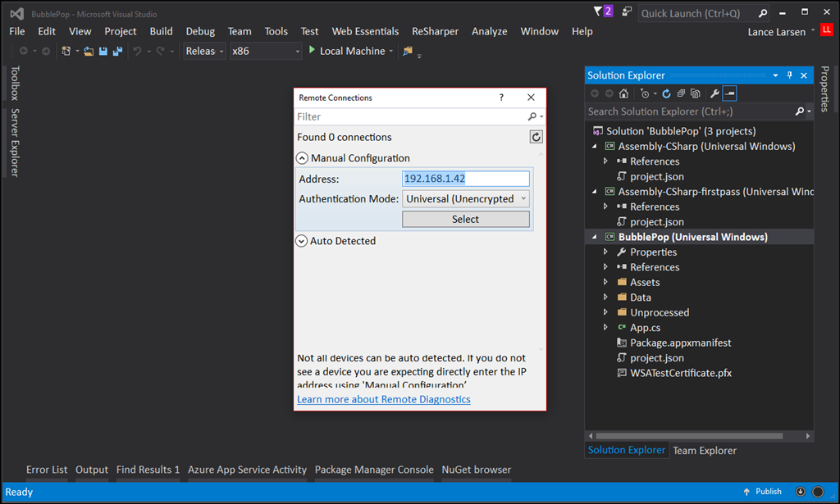
Task: Open the Authentication Mode dropdown
Action: coord(466,199)
